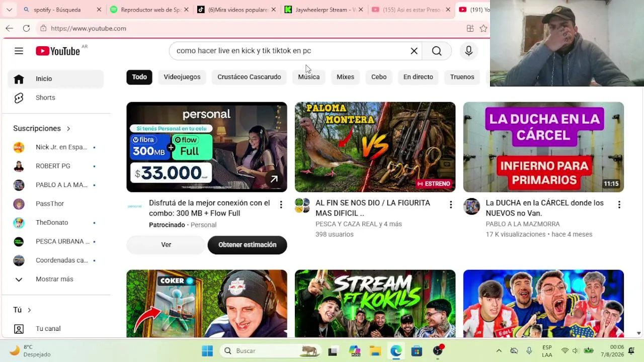644x362 pixels.
Task: Click PABLO A LA MAZMORRA channel avatar beside video
Action: click(471, 206)
